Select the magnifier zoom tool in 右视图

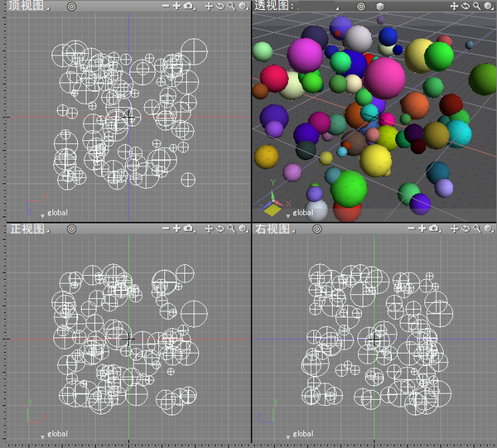click(x=477, y=229)
